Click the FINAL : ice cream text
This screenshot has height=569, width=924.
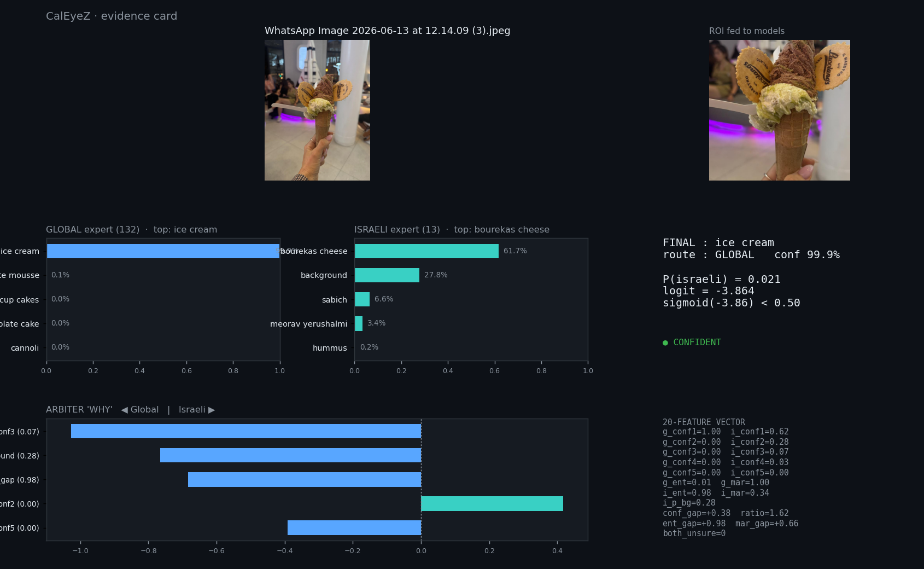click(718, 242)
